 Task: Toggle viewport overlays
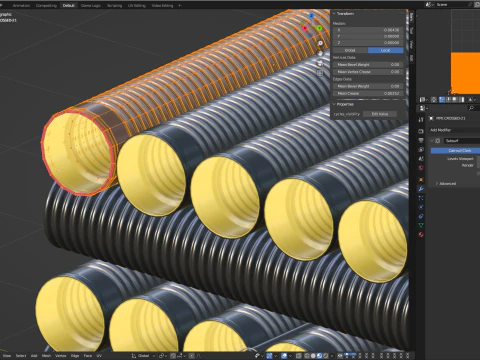click(284, 356)
